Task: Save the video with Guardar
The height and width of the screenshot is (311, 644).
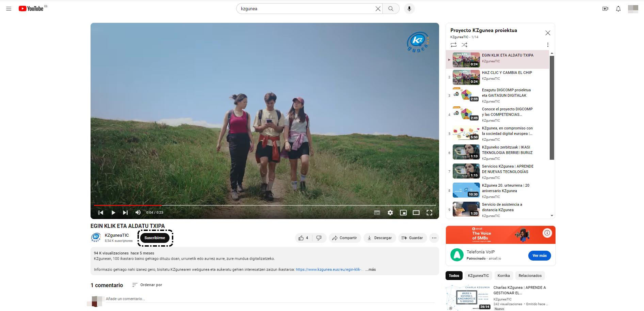Action: click(412, 238)
